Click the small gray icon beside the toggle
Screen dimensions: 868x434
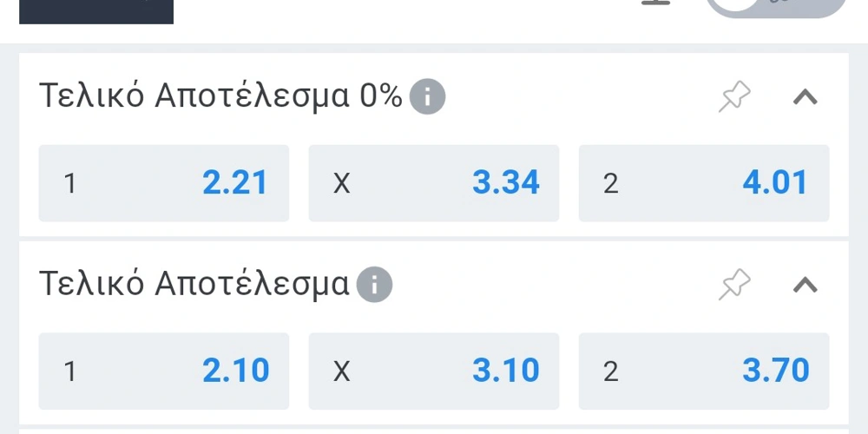[656, 3]
